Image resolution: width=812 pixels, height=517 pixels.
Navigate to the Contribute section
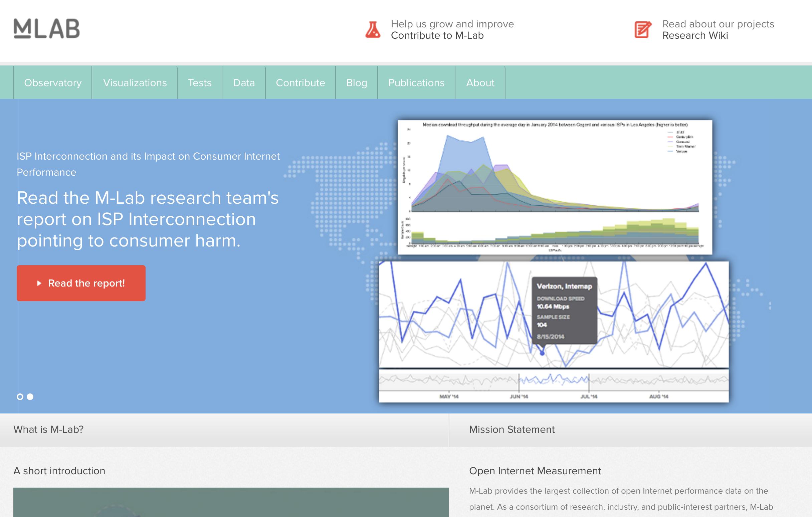300,82
